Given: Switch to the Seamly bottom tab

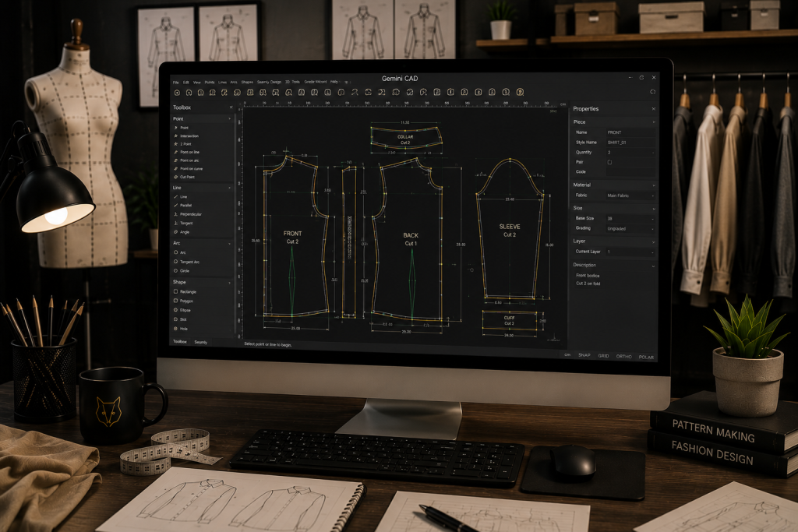Looking at the screenshot, I should (200, 342).
